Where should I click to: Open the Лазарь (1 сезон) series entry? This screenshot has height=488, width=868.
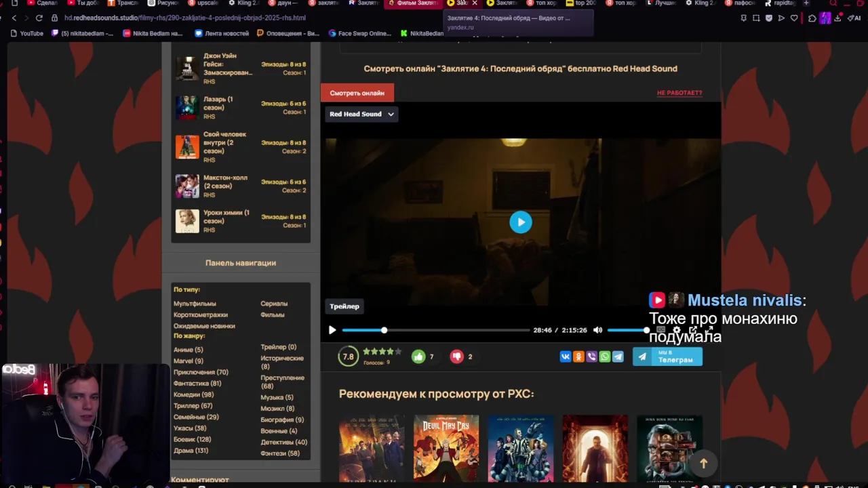click(241, 108)
